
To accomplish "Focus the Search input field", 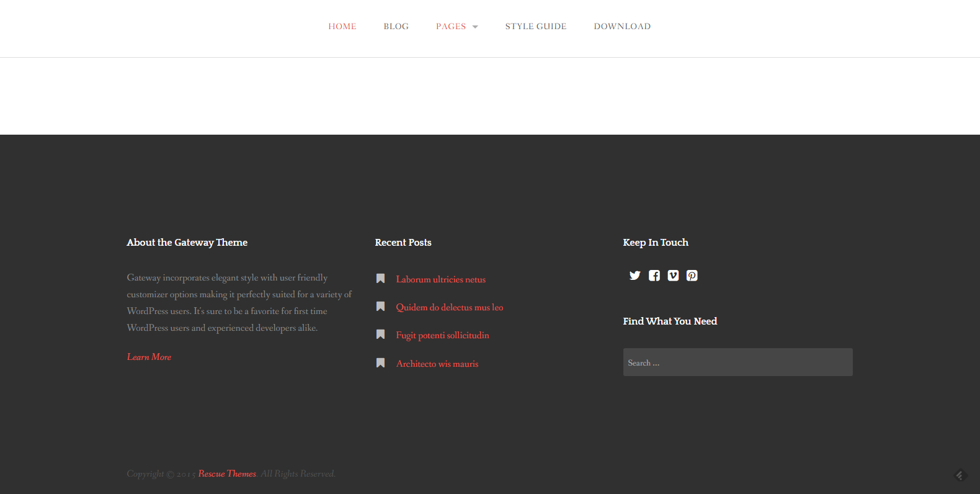I will point(737,362).
